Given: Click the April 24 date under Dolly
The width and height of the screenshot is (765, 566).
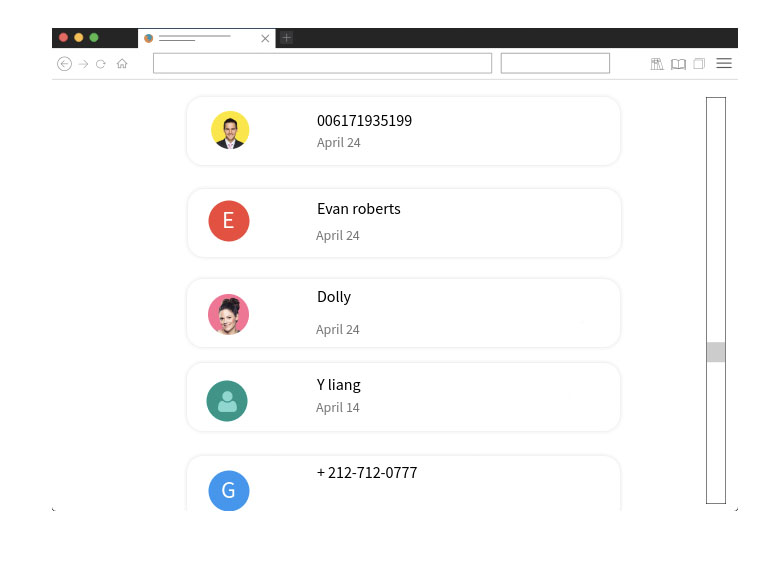Looking at the screenshot, I should pyautogui.click(x=338, y=330).
